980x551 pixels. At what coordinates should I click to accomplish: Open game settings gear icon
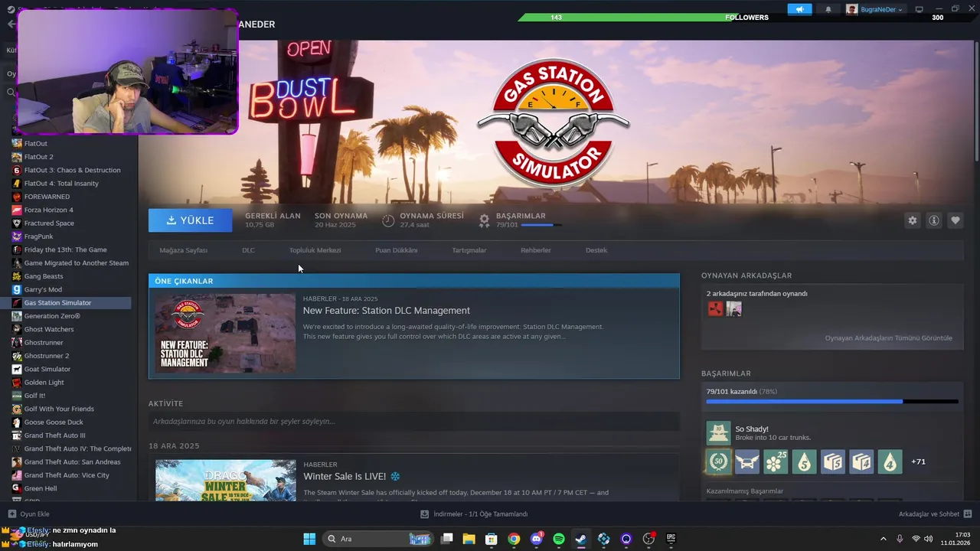[x=912, y=220]
